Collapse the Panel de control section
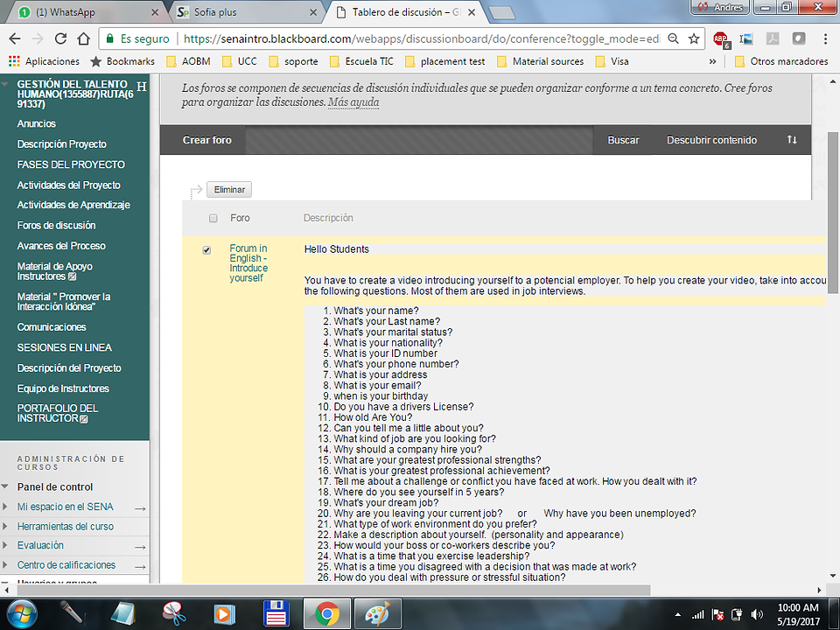This screenshot has width=840, height=630. [5, 486]
